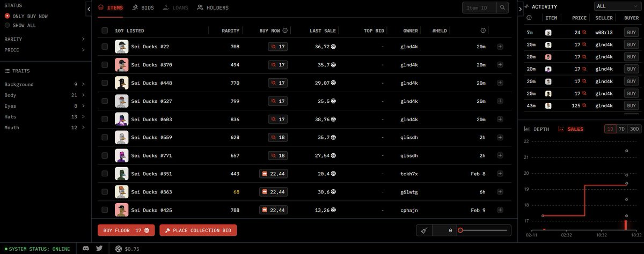Check the box for Sei Ducks #363

(105, 192)
